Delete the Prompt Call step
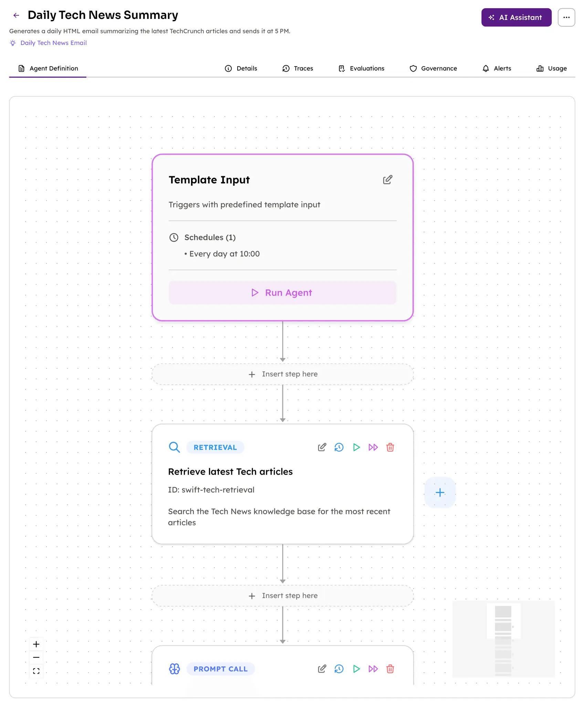This screenshot has height=705, width=588. click(x=390, y=669)
